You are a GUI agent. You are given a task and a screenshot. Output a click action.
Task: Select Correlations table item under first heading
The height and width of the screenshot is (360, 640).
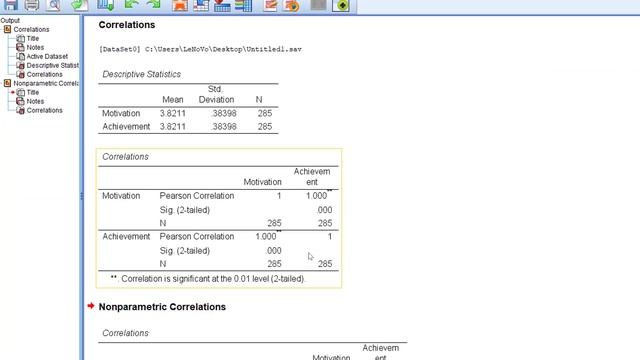click(44, 74)
